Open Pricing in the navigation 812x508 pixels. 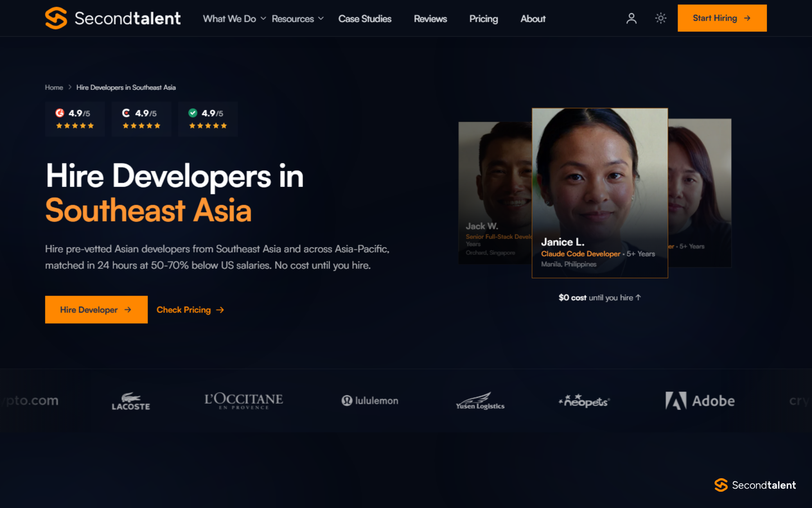coord(484,19)
